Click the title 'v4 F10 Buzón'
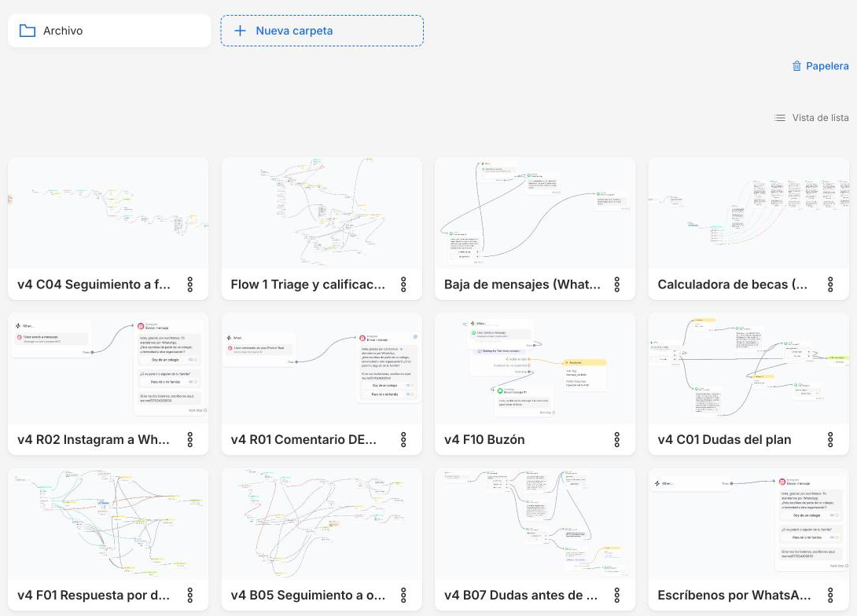This screenshot has width=857, height=616. [484, 440]
